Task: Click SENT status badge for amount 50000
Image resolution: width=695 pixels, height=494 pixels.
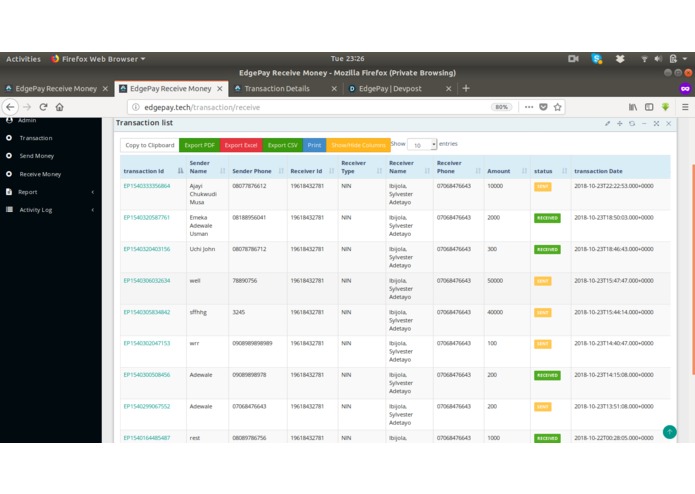Action: 543,281
